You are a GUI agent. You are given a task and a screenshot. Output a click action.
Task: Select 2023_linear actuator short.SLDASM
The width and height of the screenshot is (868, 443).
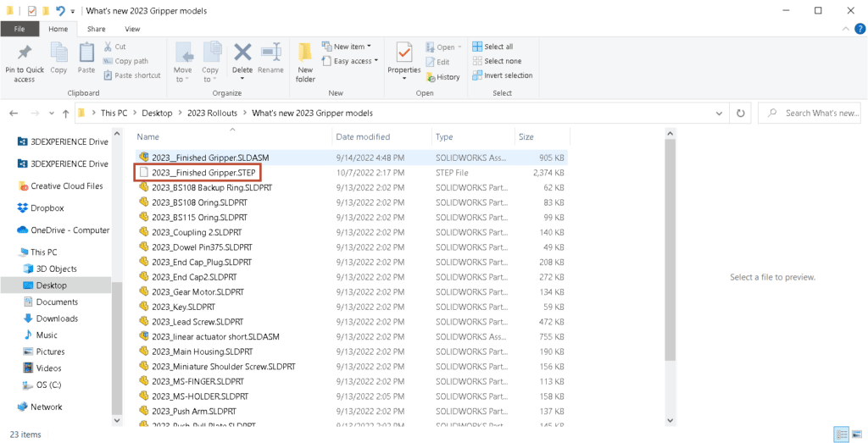[352, 336]
